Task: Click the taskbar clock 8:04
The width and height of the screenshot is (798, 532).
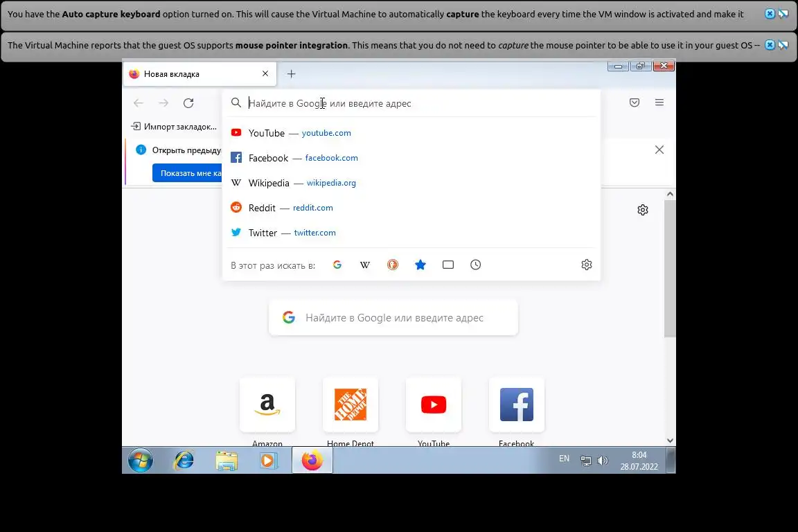Action: (x=639, y=461)
